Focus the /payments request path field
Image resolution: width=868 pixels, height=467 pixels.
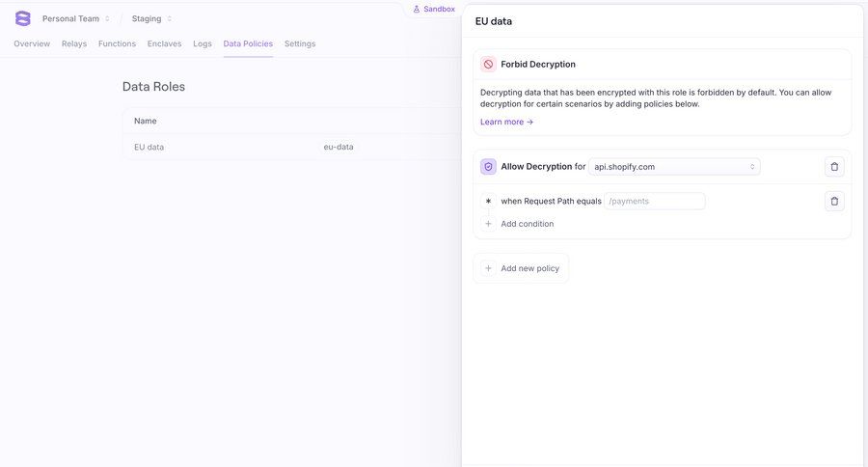point(655,202)
